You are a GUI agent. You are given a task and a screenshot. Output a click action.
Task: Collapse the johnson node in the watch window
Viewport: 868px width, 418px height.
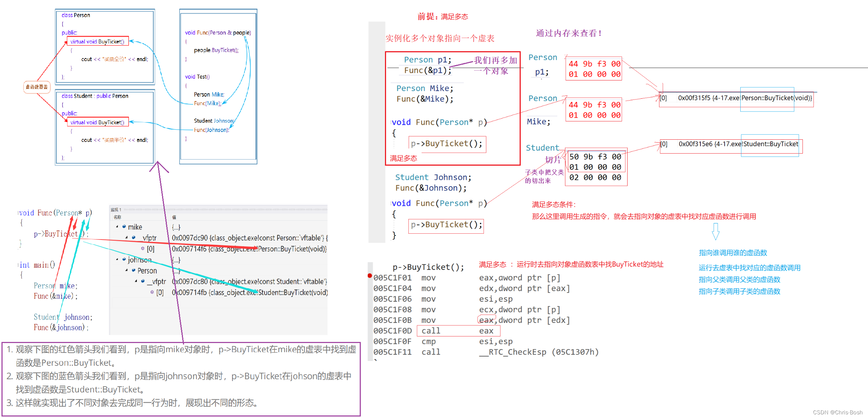click(x=117, y=259)
